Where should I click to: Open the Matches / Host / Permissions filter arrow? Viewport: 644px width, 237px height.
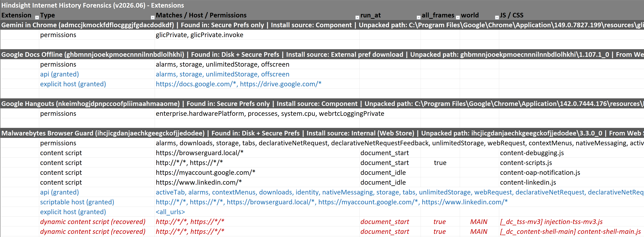coord(357,17)
